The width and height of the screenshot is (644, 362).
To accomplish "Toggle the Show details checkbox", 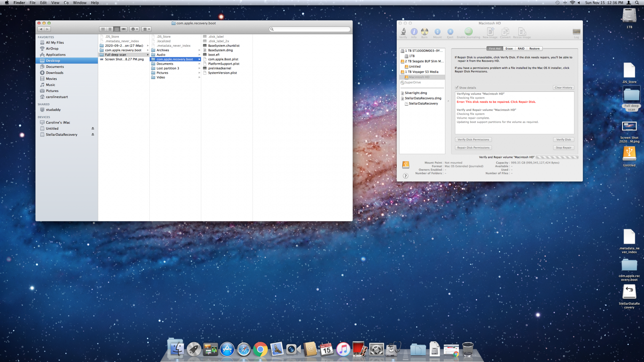I will coord(457,88).
